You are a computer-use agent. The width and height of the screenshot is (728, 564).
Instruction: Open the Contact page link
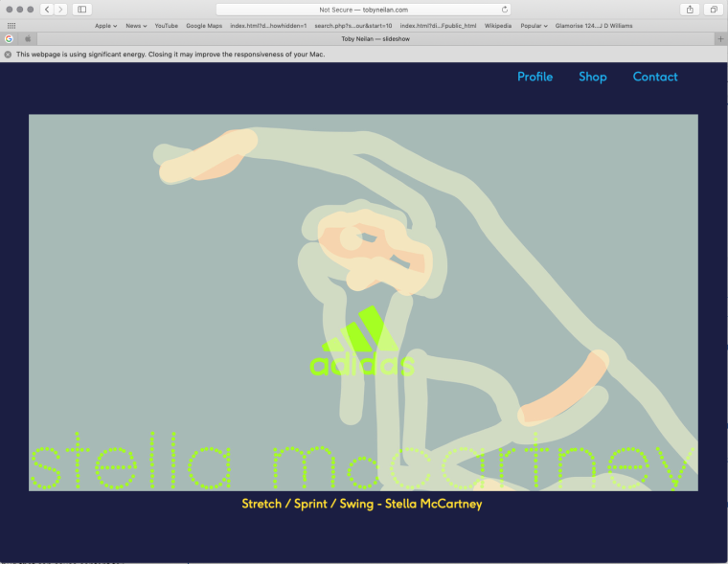[x=655, y=77]
